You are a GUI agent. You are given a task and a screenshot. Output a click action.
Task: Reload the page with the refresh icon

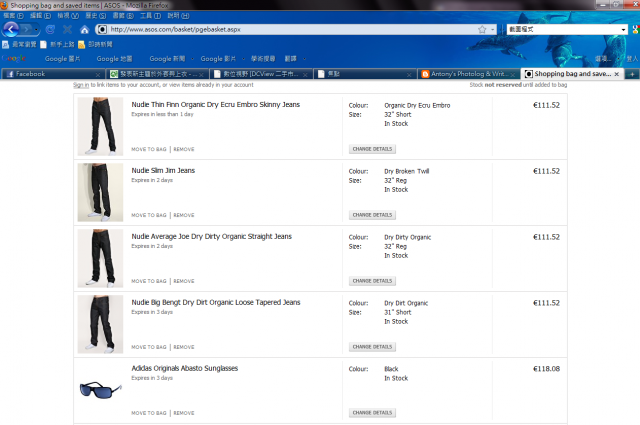coord(50,29)
